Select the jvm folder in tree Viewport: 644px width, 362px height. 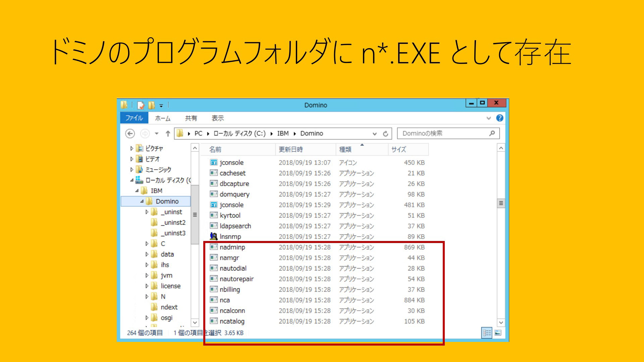pyautogui.click(x=166, y=276)
